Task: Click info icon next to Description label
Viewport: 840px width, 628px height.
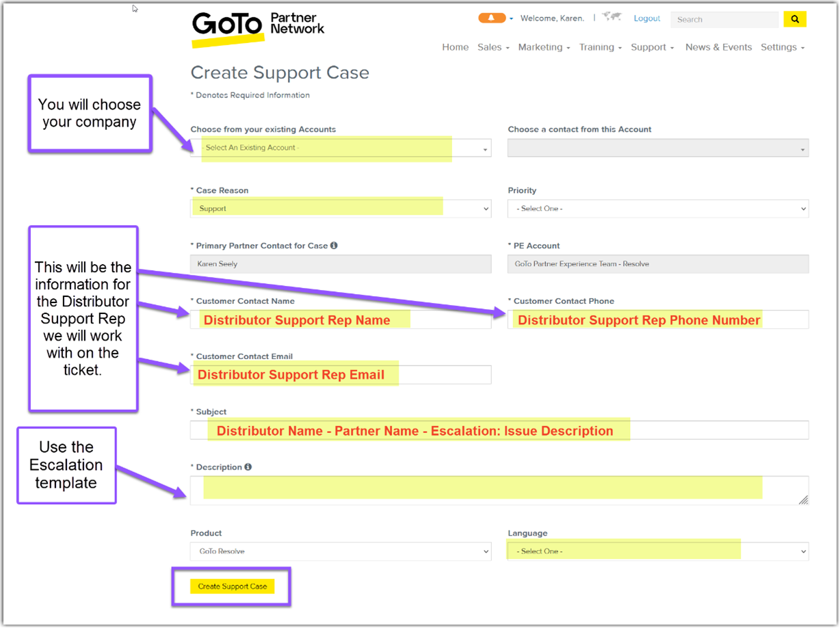Action: (x=248, y=467)
